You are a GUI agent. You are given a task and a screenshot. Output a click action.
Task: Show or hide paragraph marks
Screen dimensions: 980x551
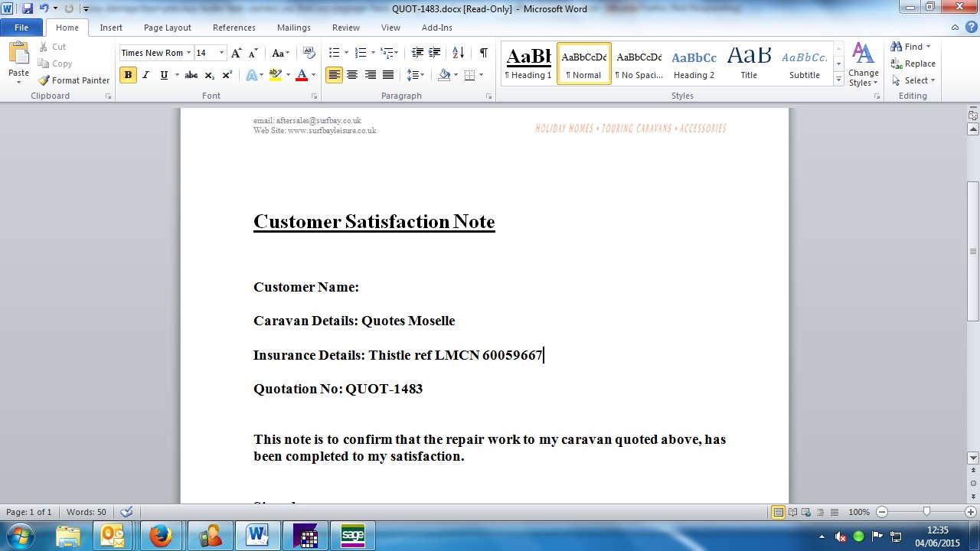click(x=483, y=53)
